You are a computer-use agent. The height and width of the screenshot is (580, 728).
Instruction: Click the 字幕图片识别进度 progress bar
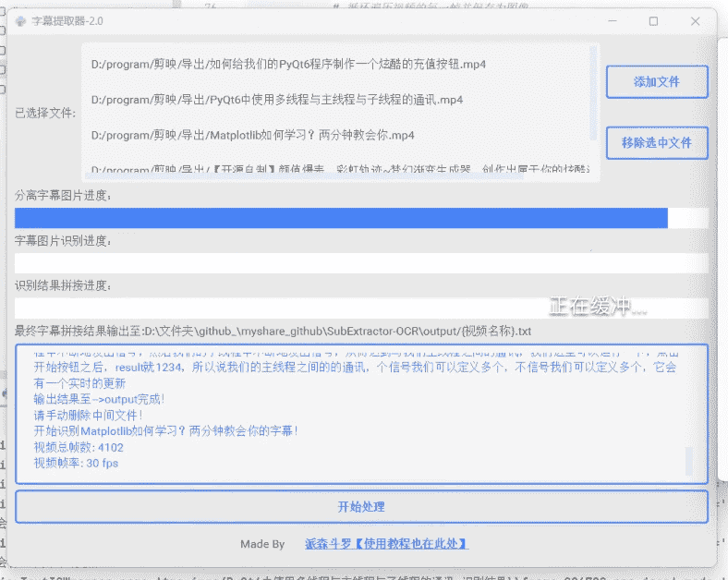point(361,263)
